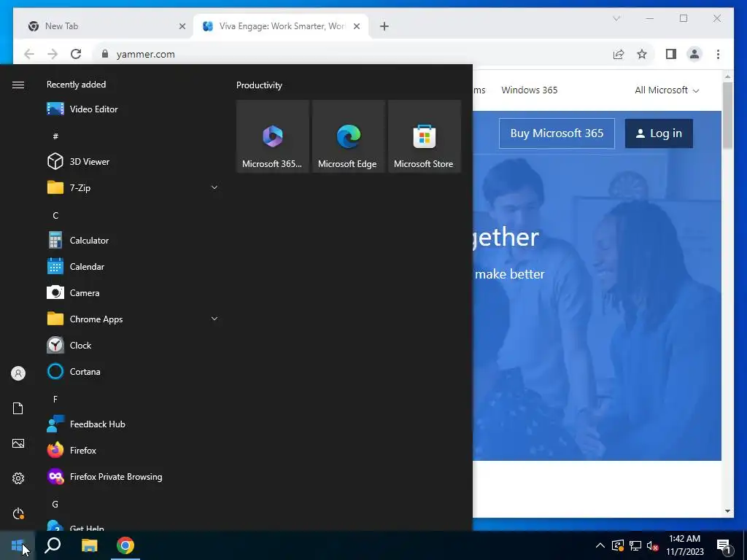The image size is (747, 560).
Task: Open the notification center icon
Action: click(x=724, y=547)
